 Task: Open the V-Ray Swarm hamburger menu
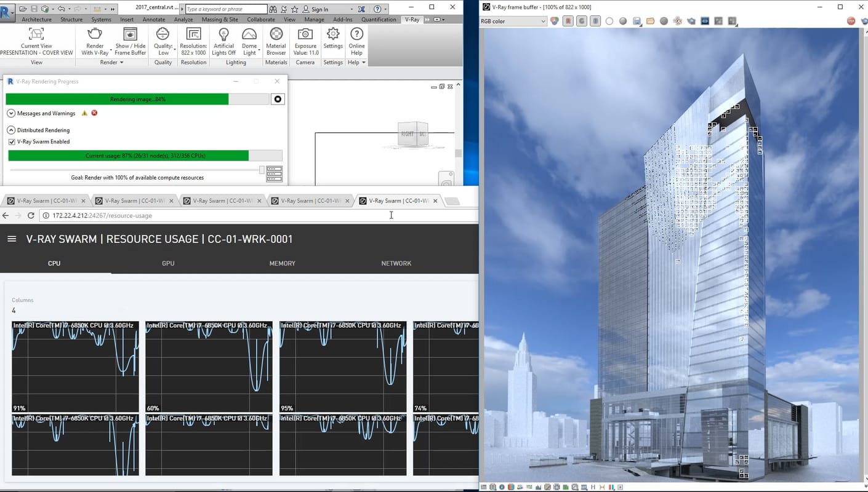coord(12,239)
